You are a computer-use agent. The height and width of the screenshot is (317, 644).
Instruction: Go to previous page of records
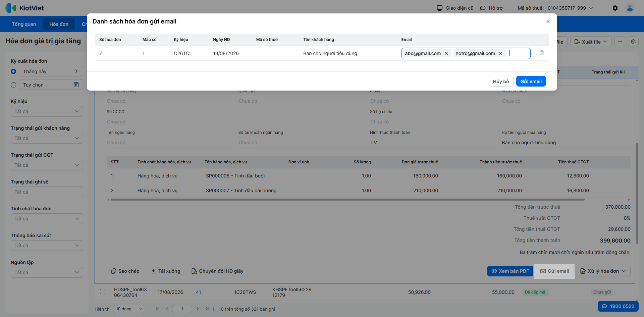pos(167,309)
